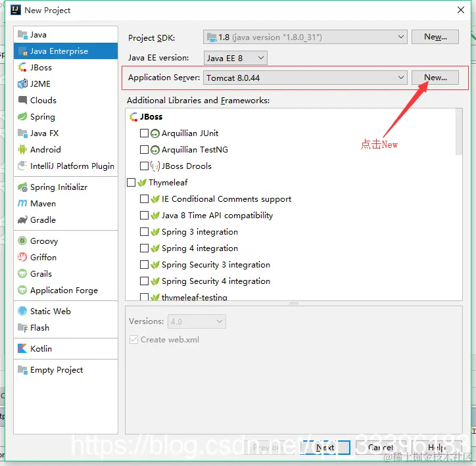Screen dimensions: 476x466
Task: Select the Kotlin K icon
Action: [22, 348]
